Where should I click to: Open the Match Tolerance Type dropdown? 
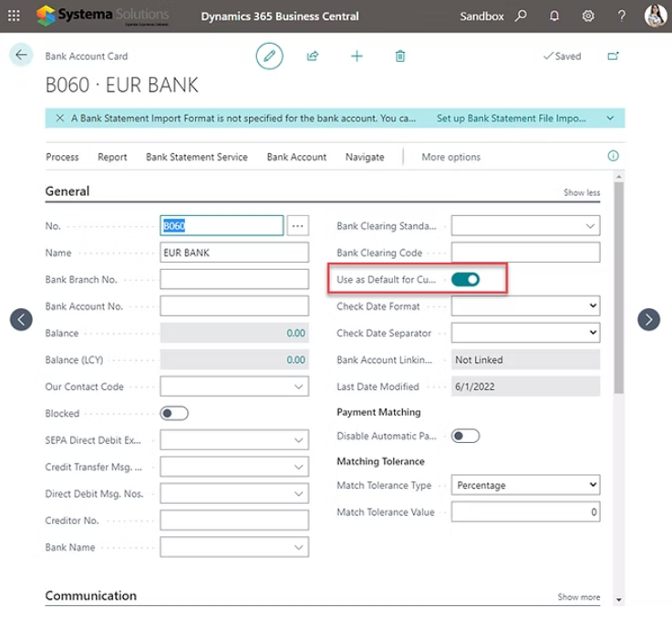[525, 486]
